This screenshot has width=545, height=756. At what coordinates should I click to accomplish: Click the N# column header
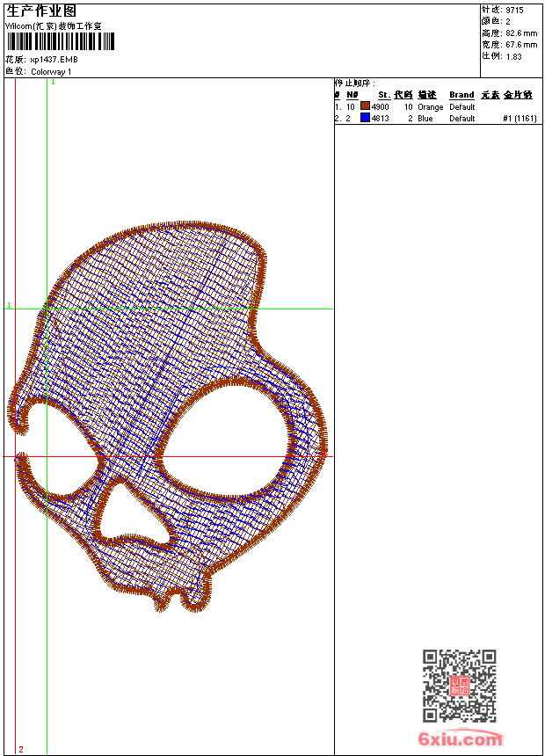(x=352, y=95)
